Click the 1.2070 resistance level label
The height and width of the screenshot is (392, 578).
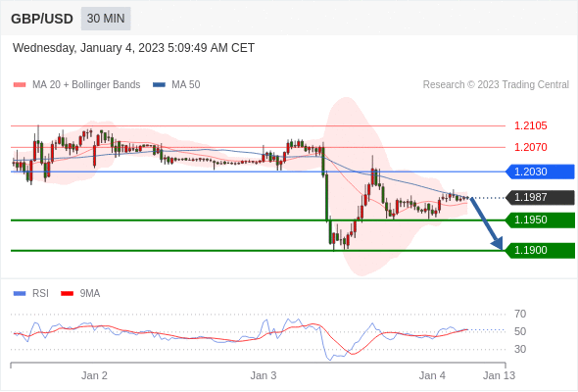point(530,147)
